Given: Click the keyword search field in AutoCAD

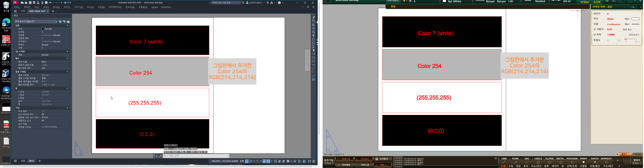Looking at the screenshot, I should click(x=226, y=3).
